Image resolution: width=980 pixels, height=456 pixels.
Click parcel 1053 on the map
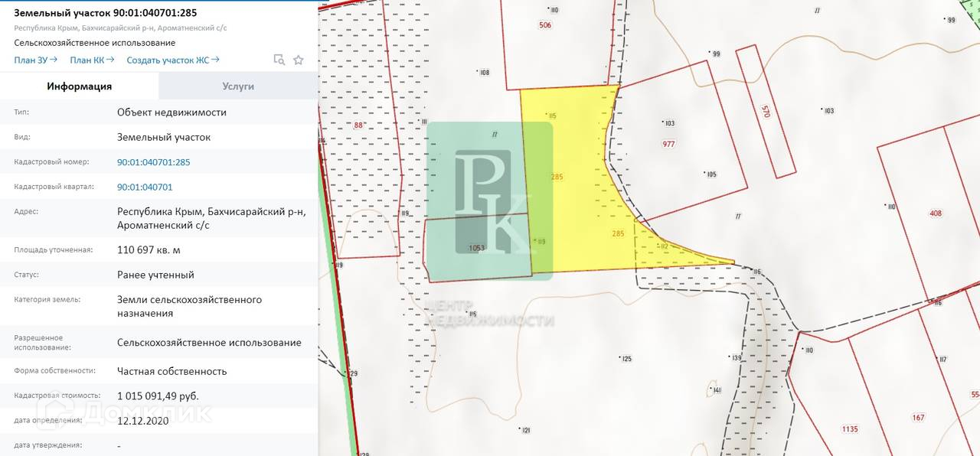pyautogui.click(x=477, y=247)
